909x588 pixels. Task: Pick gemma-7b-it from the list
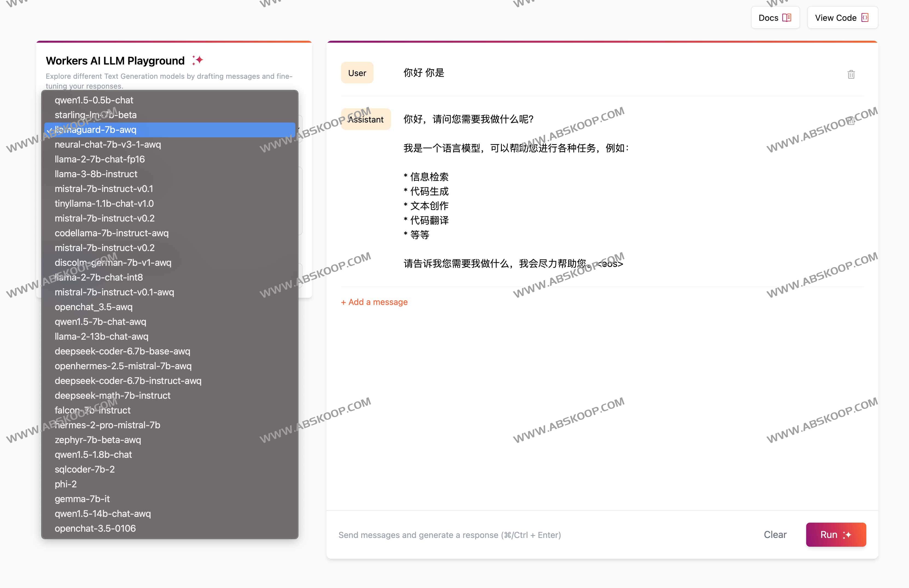82,499
